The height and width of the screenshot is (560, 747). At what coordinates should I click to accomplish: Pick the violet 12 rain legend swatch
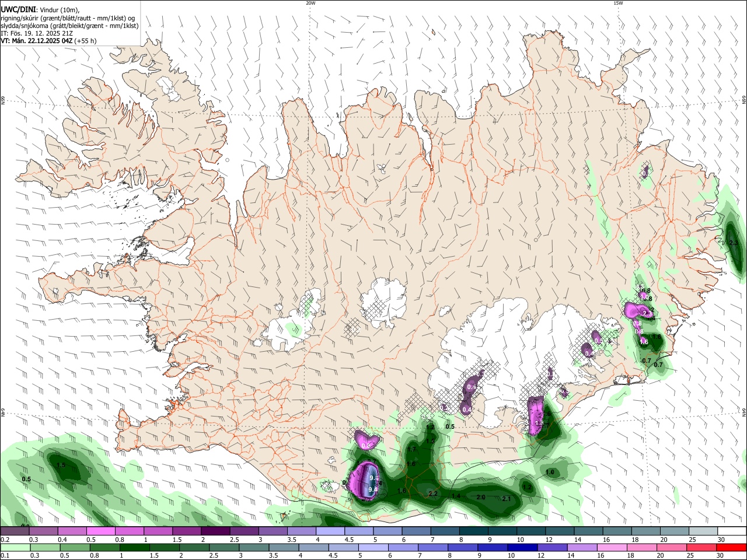[552, 548]
